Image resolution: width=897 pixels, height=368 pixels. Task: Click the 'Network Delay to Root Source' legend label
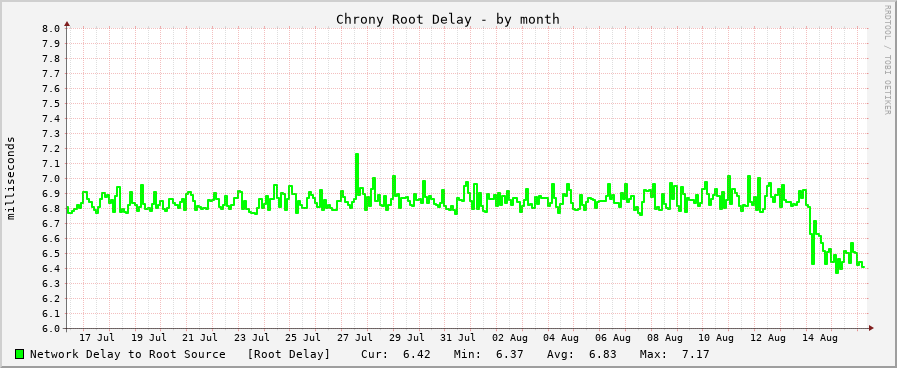[128, 354]
